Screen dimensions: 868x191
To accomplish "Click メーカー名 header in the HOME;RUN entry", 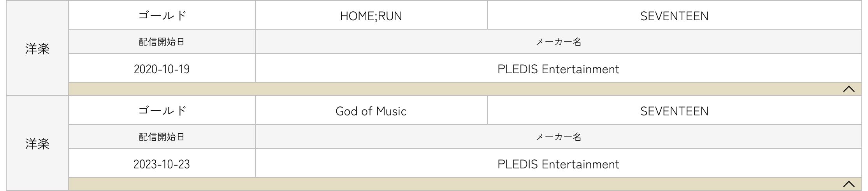I will [x=558, y=42].
